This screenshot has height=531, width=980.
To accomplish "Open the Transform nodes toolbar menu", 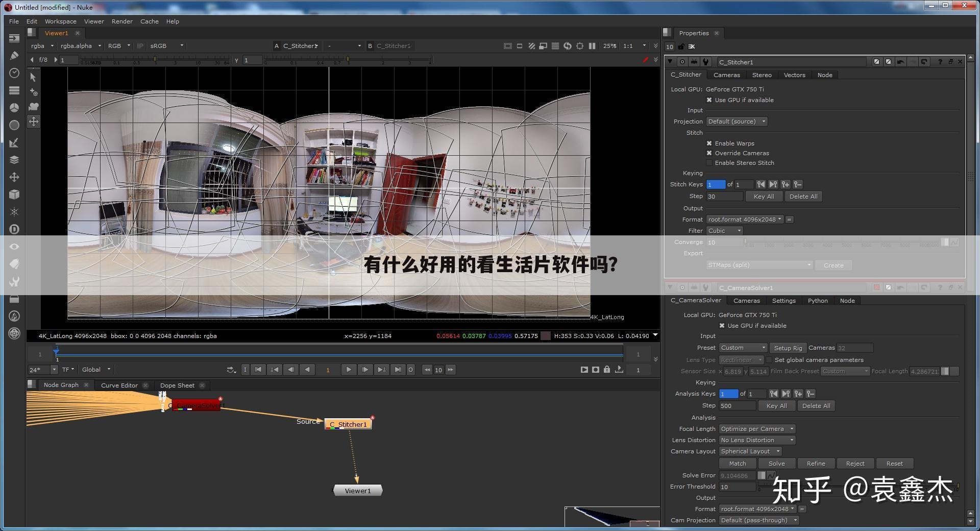I will tap(14, 177).
